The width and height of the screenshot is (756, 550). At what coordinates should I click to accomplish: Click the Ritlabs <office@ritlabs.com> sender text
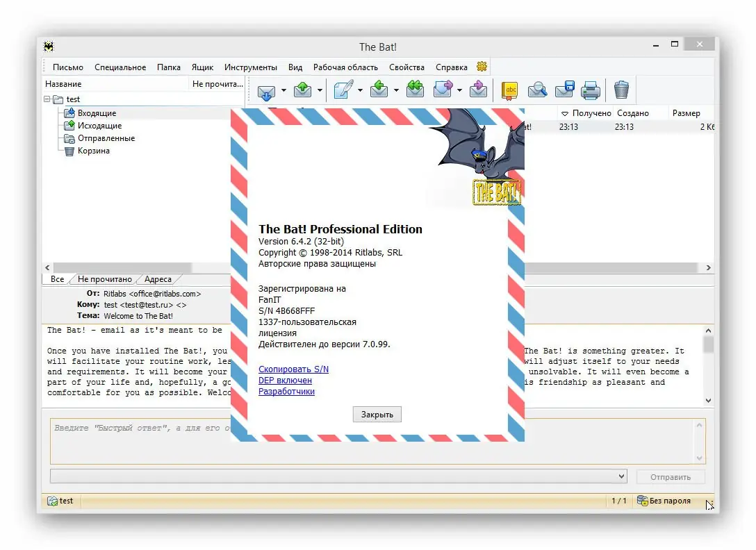coord(152,294)
